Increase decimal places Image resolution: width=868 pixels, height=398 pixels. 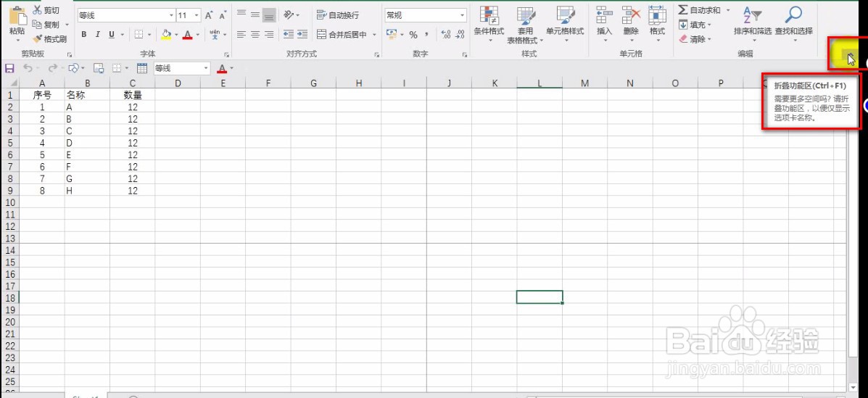tap(446, 34)
